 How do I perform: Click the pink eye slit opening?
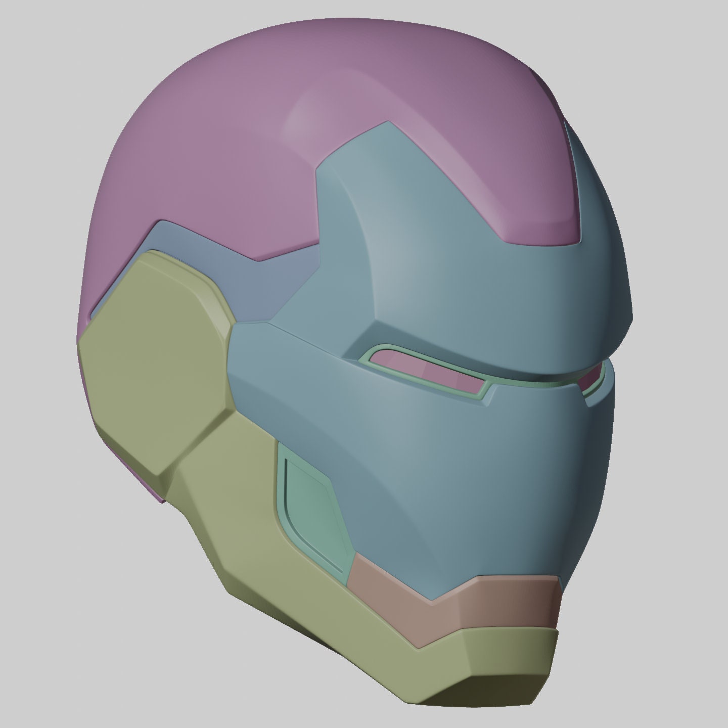427,373
